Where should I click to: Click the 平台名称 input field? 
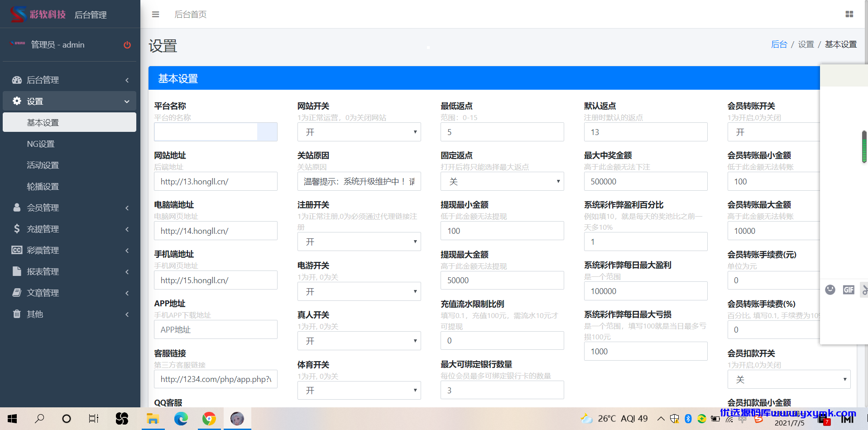coord(216,132)
